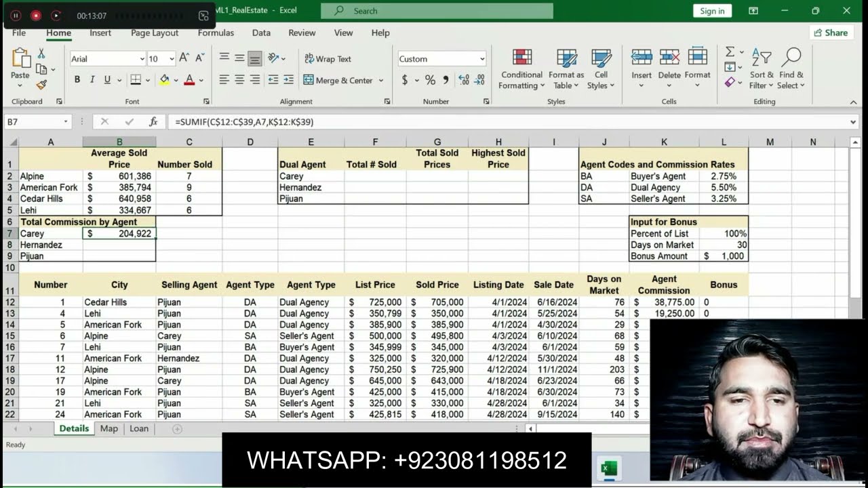Click the Decrease Indent icon
The height and width of the screenshot is (488, 868).
(x=273, y=80)
